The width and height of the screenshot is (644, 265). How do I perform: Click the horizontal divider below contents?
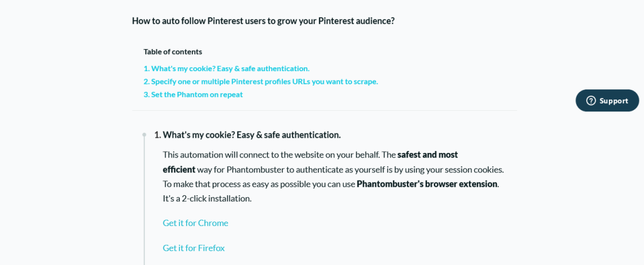(x=325, y=110)
